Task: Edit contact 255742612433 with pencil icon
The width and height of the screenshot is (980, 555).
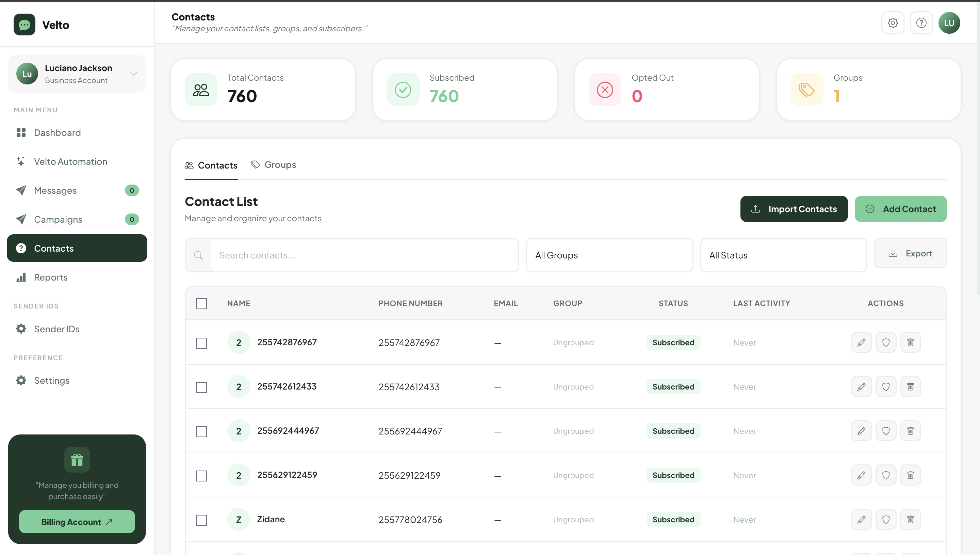Action: click(x=861, y=386)
